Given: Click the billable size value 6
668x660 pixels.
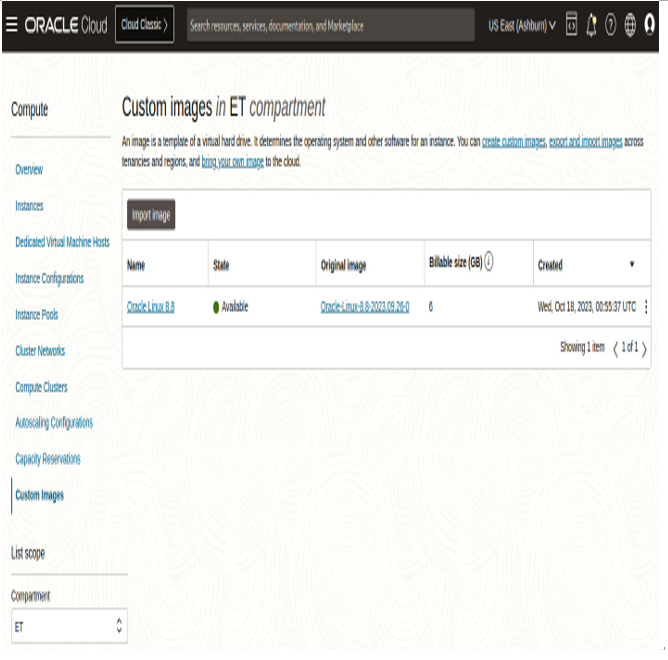Looking at the screenshot, I should pyautogui.click(x=431, y=306).
